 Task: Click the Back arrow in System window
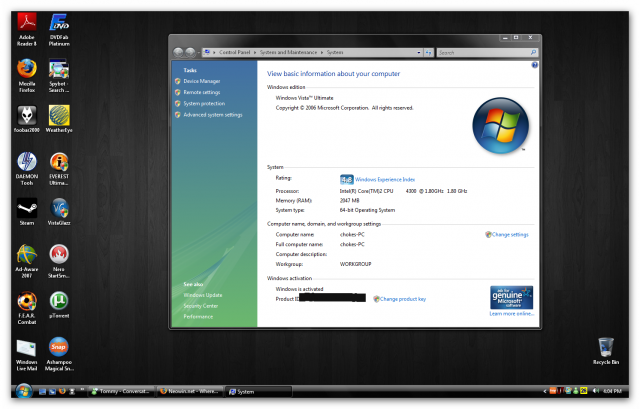tap(178, 52)
